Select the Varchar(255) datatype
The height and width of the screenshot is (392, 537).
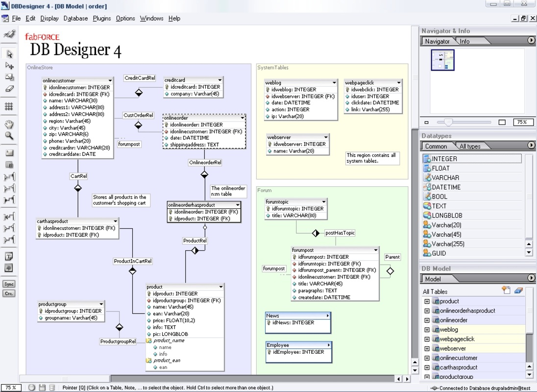pos(472,244)
